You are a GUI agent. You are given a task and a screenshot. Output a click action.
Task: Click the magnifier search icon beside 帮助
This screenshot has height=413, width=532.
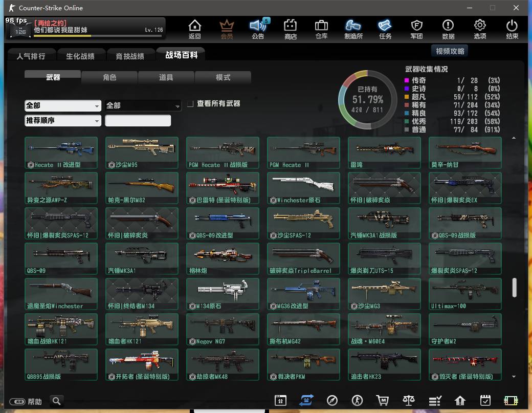57,401
